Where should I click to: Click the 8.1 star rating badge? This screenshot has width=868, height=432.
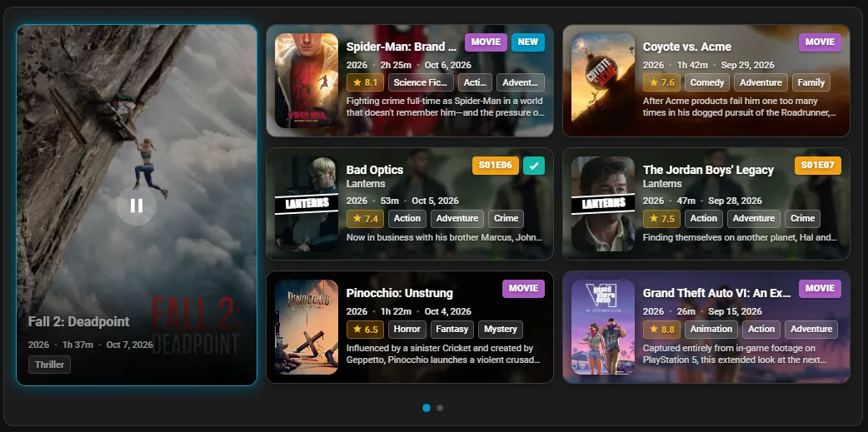point(365,82)
